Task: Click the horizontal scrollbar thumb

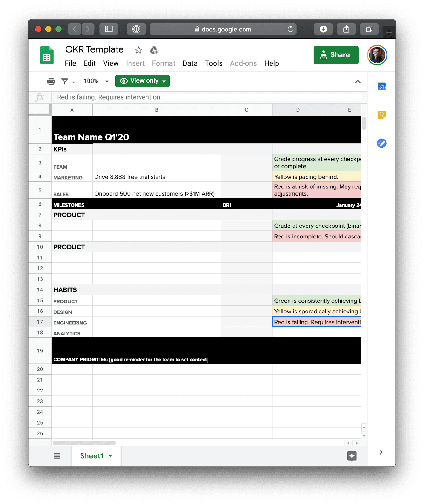Action: click(84, 443)
